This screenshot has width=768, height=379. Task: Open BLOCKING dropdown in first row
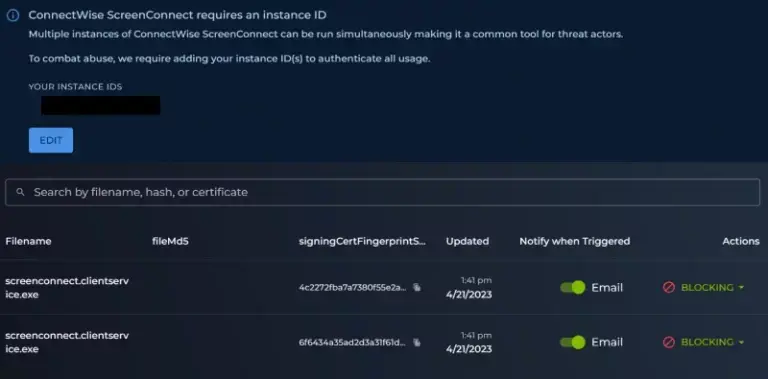712,287
